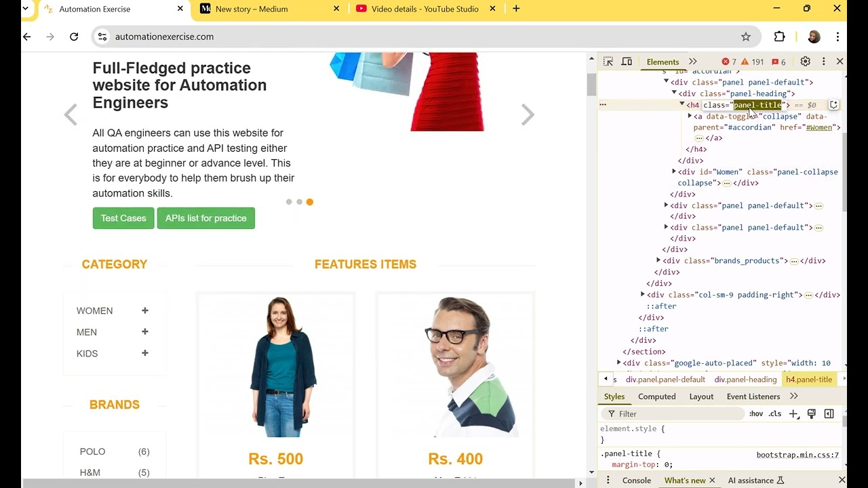The height and width of the screenshot is (488, 868).
Task: Toggle the device toolbar icon
Action: pyautogui.click(x=627, y=62)
